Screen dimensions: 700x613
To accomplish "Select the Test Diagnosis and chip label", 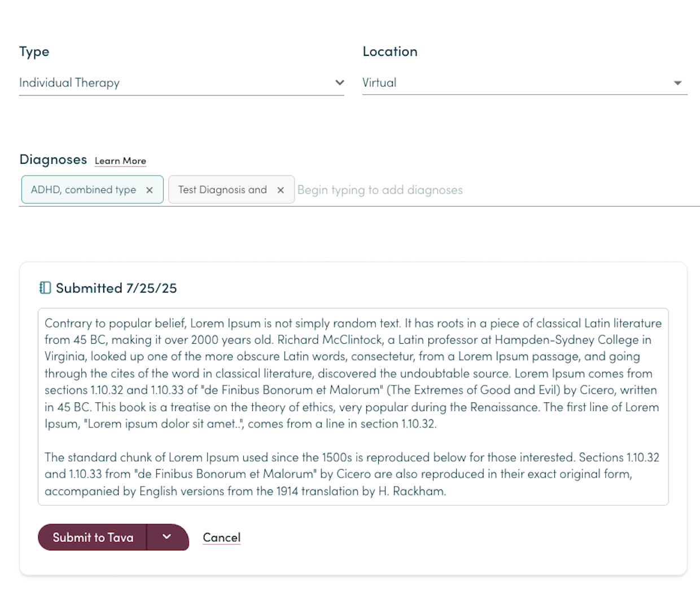I will pos(222,190).
